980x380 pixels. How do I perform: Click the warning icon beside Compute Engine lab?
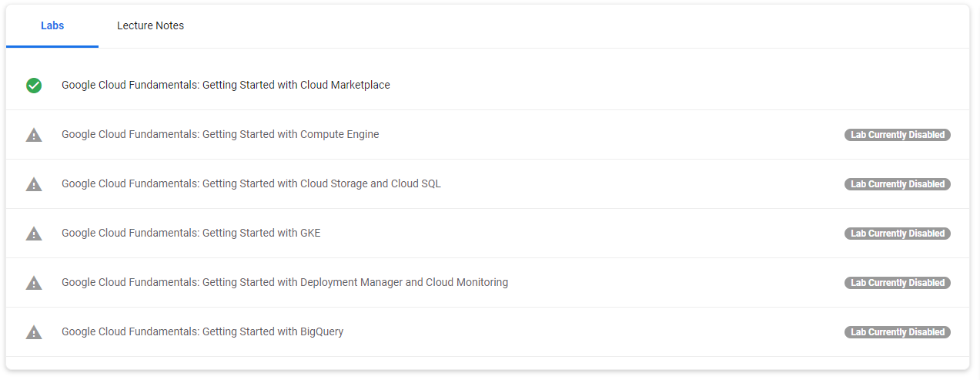click(x=34, y=135)
